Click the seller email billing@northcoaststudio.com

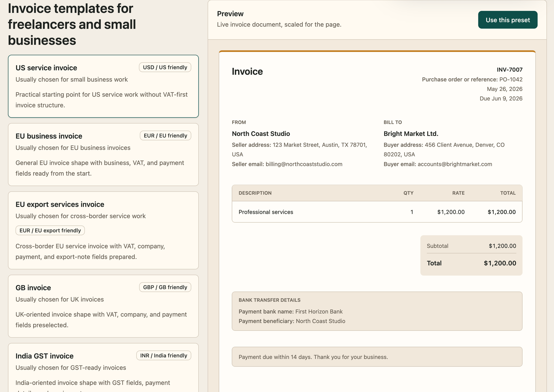[287, 164]
